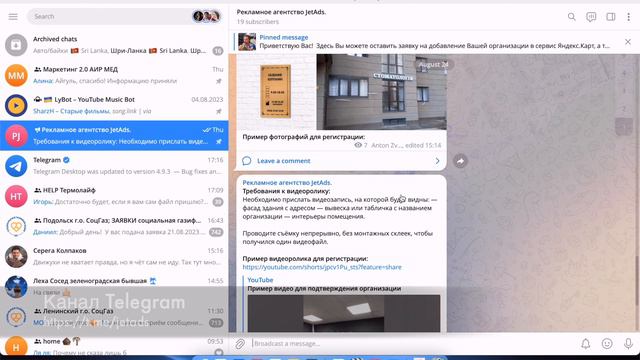Image resolution: width=640 pixels, height=360 pixels.
Task: Open the yellow sign photo in post
Action: pyautogui.click(x=276, y=92)
